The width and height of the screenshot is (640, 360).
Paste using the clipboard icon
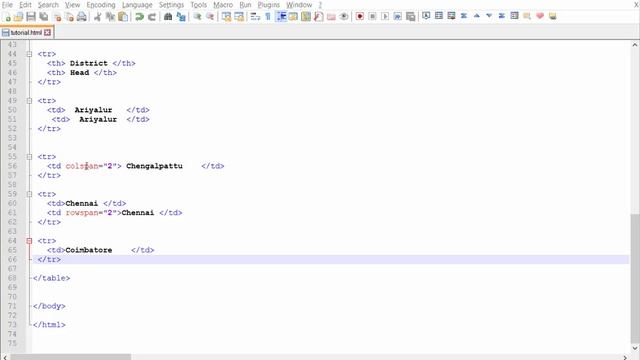[123, 17]
